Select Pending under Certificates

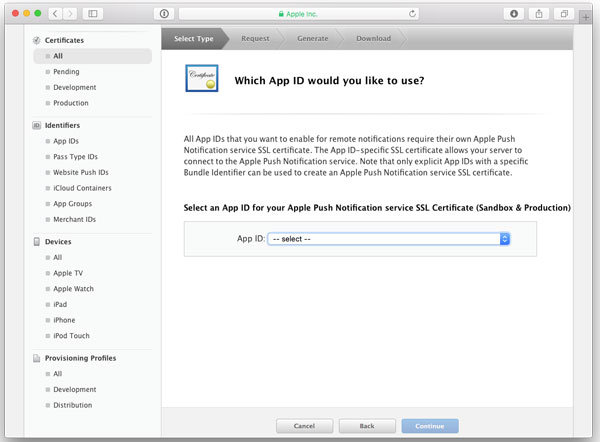(67, 72)
